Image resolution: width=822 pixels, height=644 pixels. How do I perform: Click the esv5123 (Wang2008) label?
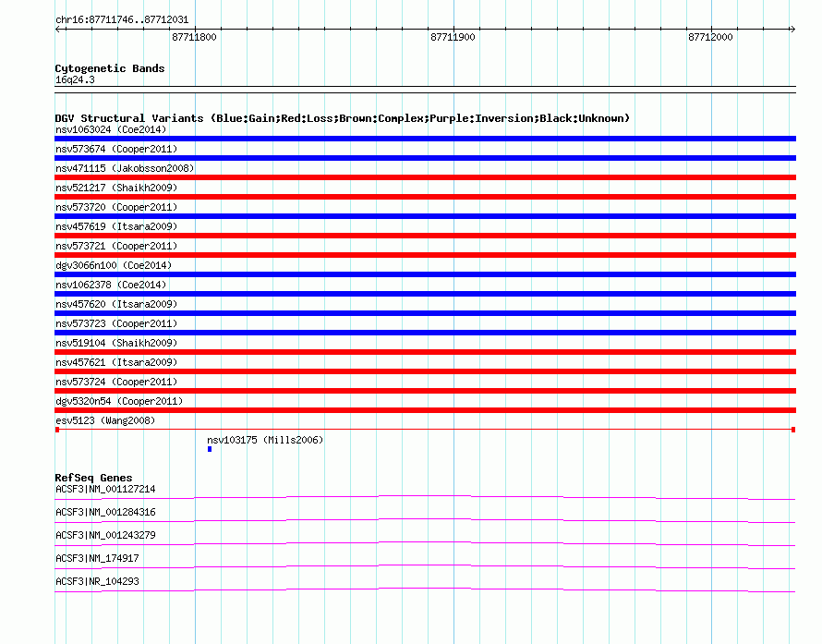[105, 420]
